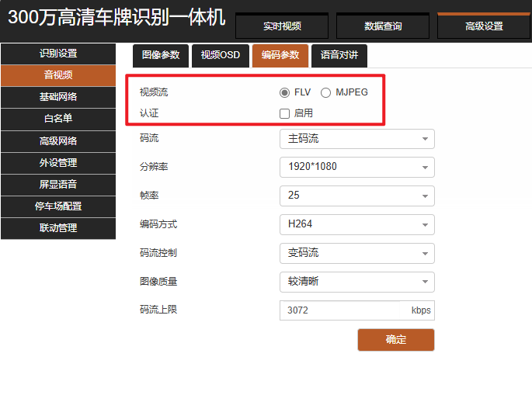Switch to the 视频OSD tab

[221, 55]
